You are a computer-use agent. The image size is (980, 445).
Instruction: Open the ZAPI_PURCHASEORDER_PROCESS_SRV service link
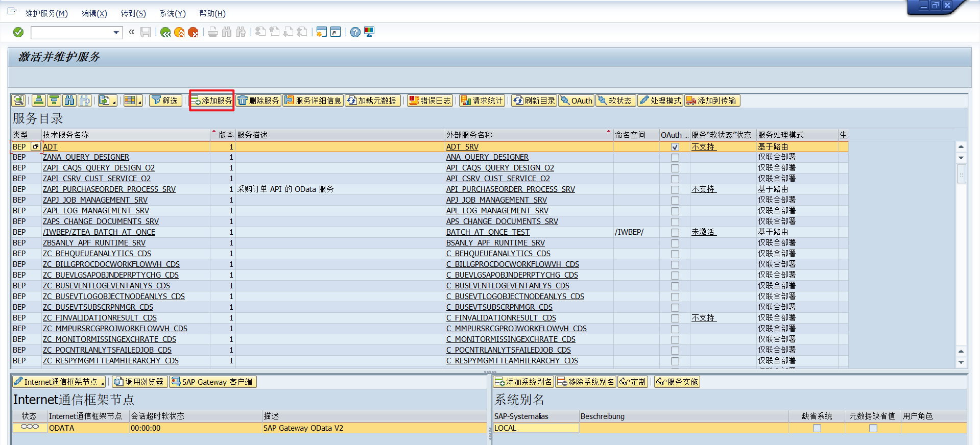(109, 189)
